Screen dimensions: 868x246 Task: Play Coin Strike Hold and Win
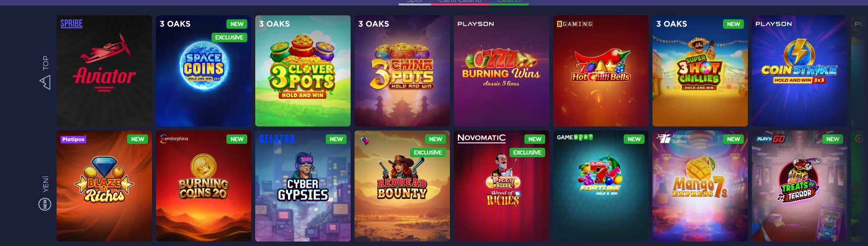click(799, 71)
